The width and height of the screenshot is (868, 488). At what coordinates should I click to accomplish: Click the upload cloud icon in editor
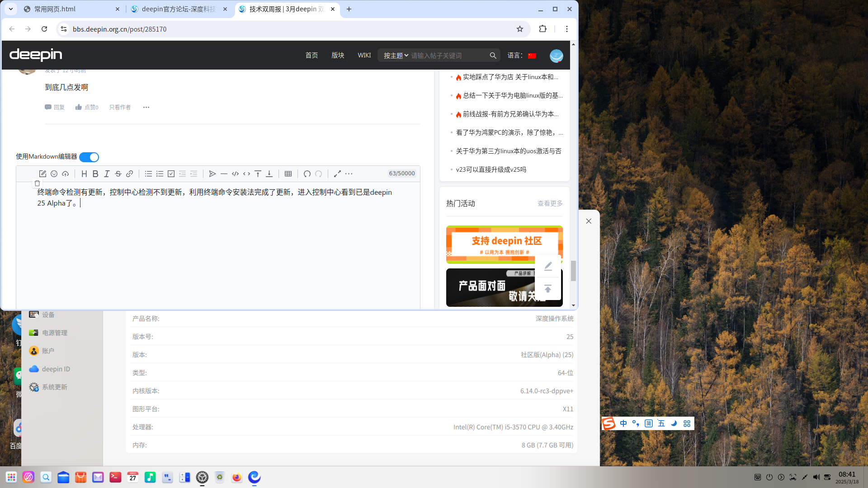click(66, 174)
